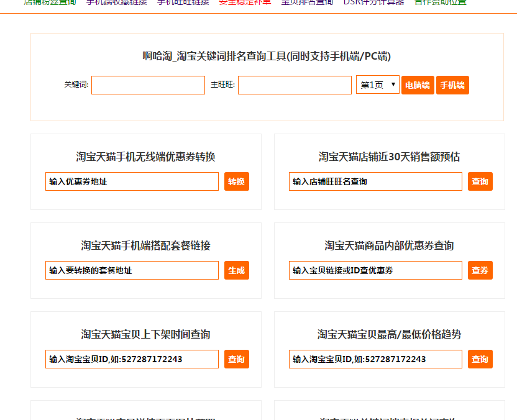The image size is (517, 420).
Task: Open the 第1页 page dropdown
Action: [377, 85]
